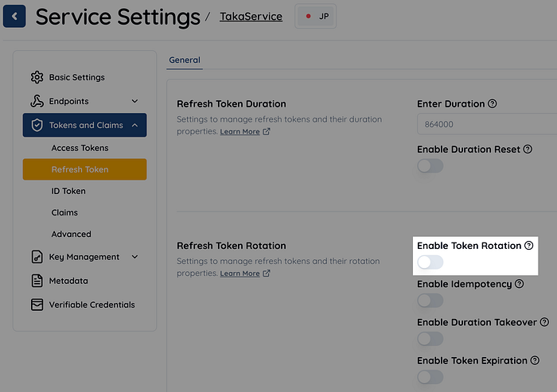This screenshot has height=392, width=557.
Task: Expand Key Management chevron
Action: [134, 257]
